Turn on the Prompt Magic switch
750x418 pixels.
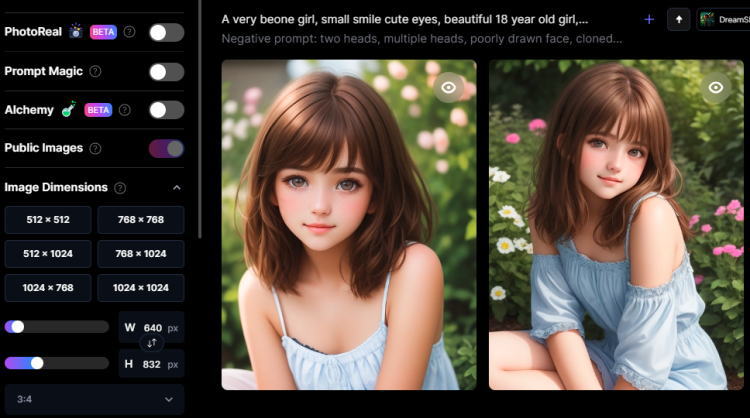point(166,72)
